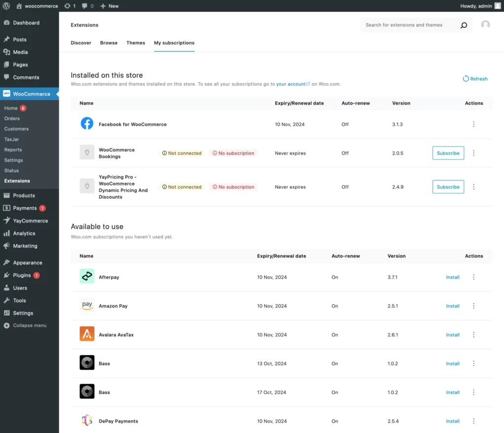Open actions menu for Facebook for WooCommerce
This screenshot has height=433, width=504.
click(473, 124)
